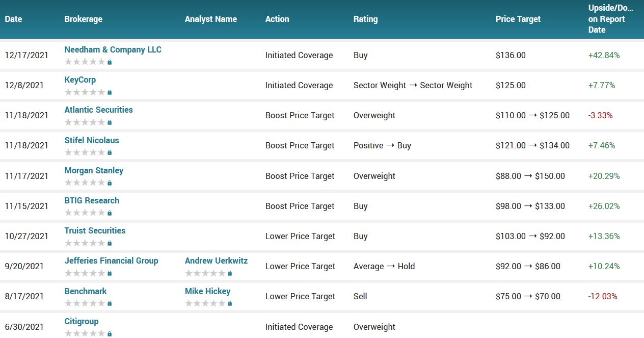The width and height of the screenshot is (644, 338).
Task: Click the $88.00 → $150.00 price target
Action: coord(530,176)
